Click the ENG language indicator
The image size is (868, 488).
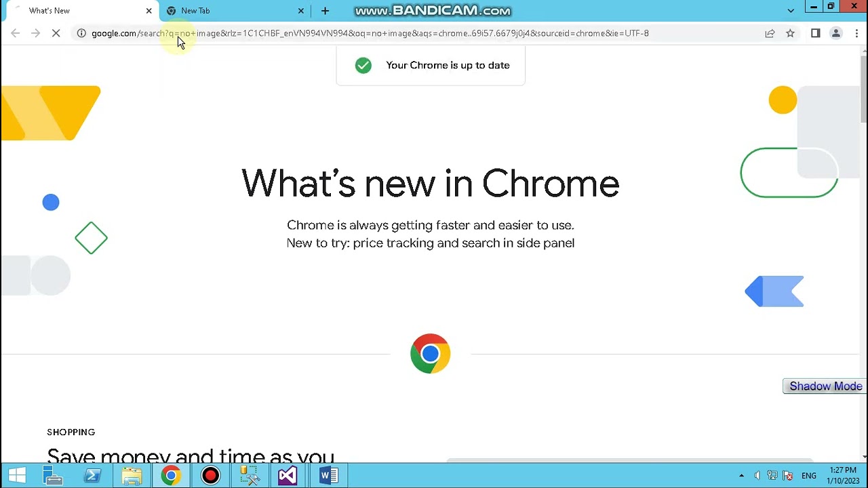[x=809, y=476]
